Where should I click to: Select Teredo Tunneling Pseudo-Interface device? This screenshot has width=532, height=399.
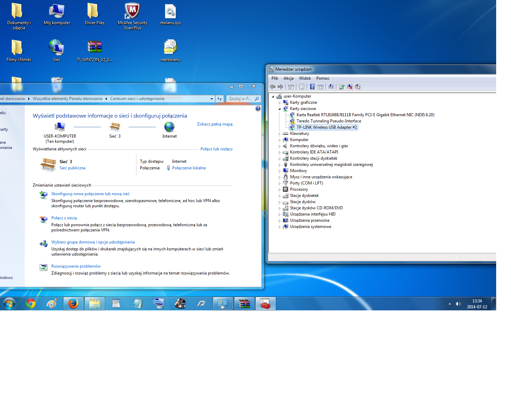tap(329, 121)
